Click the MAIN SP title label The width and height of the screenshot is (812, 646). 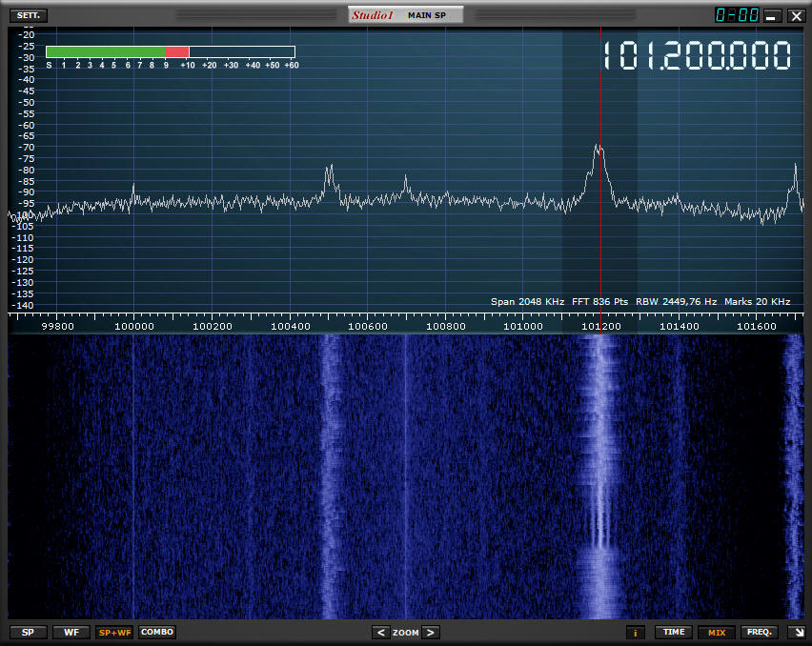427,15
